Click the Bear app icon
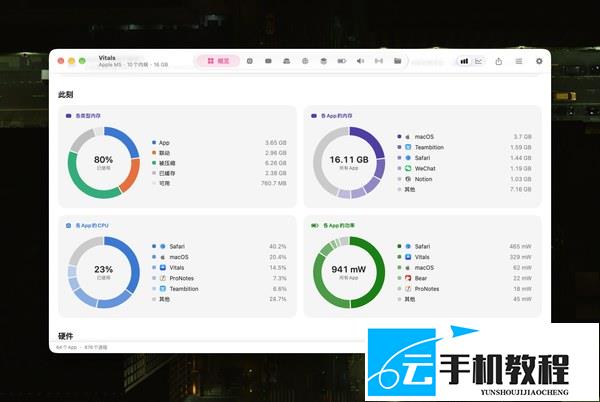 click(408, 278)
